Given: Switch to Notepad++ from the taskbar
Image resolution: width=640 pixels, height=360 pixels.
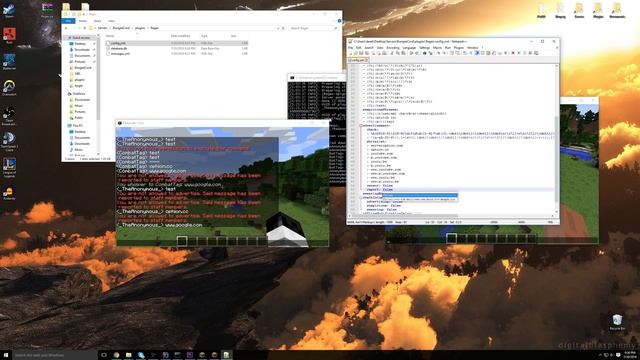Looking at the screenshot, I should coord(226,355).
